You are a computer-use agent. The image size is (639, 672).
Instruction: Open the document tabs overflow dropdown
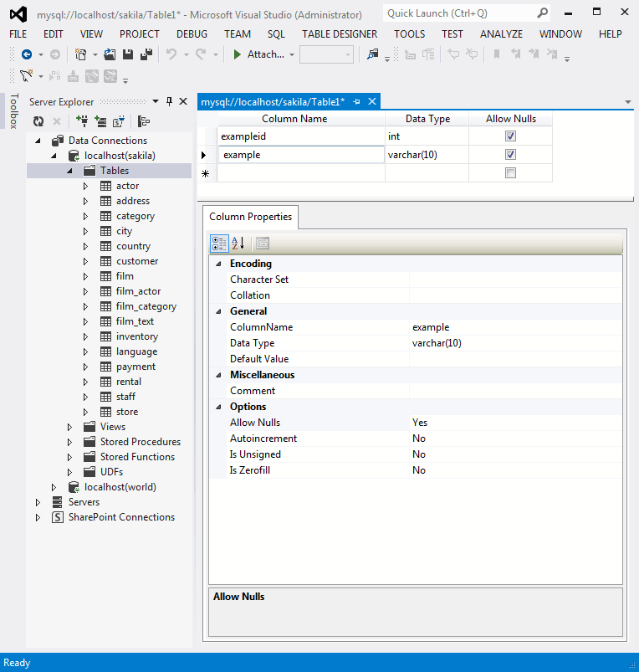click(628, 102)
